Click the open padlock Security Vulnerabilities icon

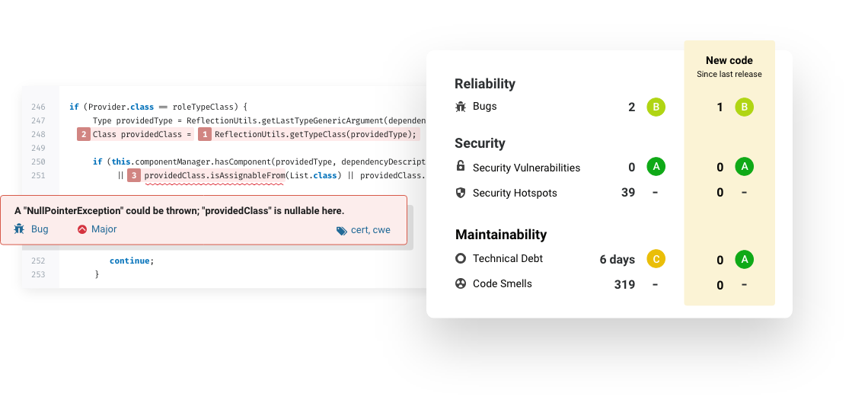[x=460, y=166]
